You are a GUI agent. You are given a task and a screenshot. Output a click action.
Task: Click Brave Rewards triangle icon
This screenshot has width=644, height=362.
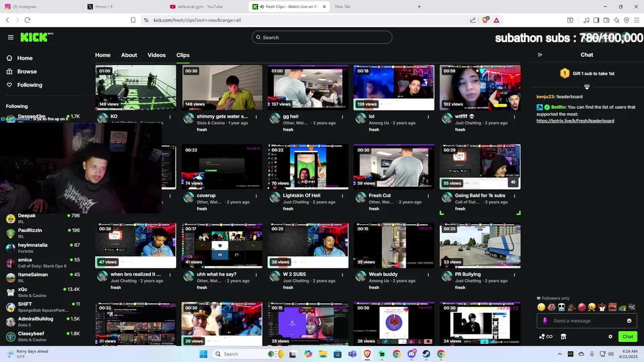point(496,20)
